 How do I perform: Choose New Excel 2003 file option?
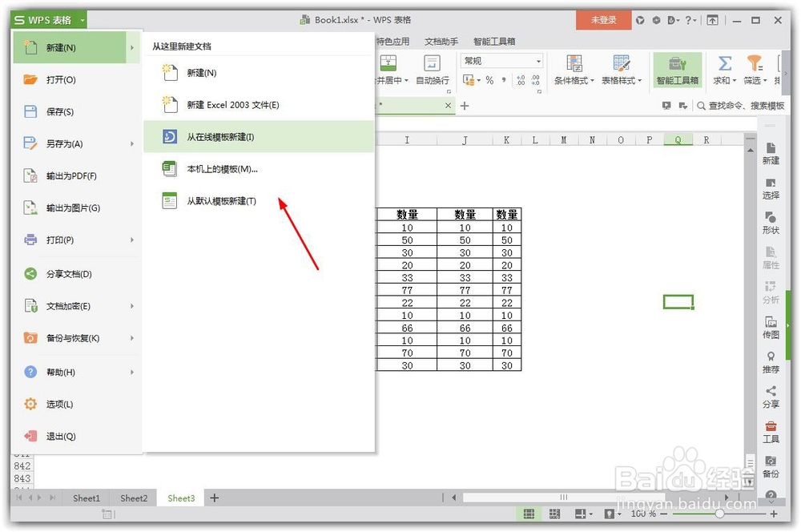click(259, 105)
